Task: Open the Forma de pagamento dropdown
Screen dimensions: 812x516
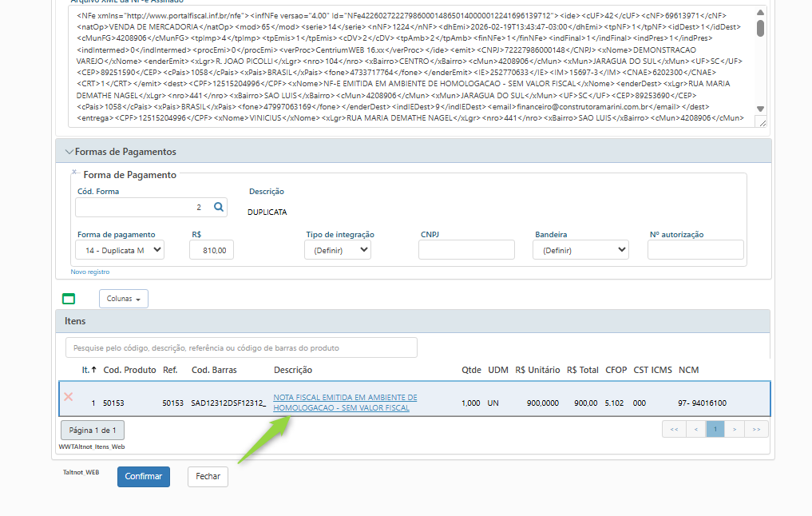Action: coord(120,250)
